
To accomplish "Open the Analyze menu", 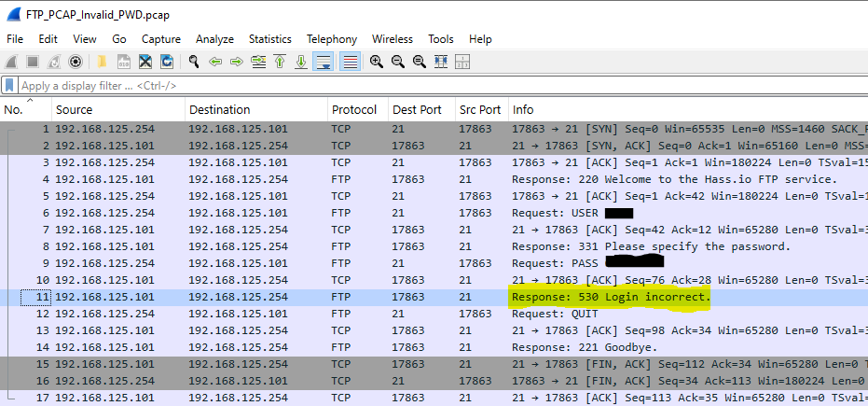I will [x=214, y=39].
